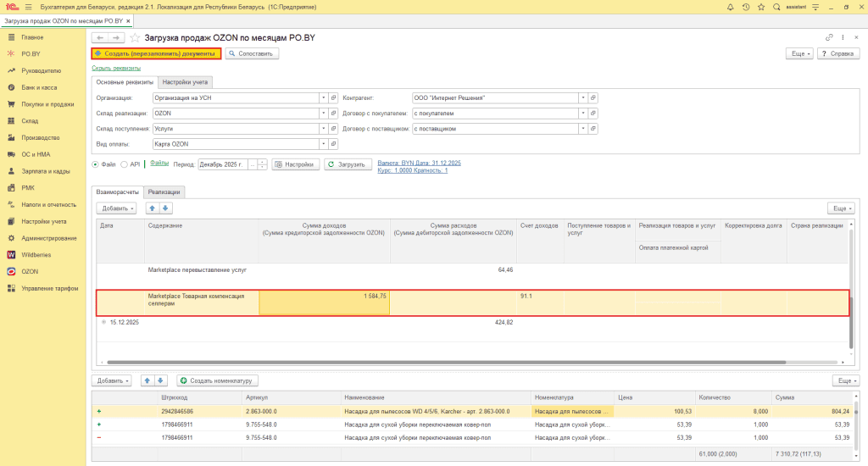Image resolution: width=868 pixels, height=466 pixels.
Task: Open Договор с покупателем dropdown
Action: [583, 113]
